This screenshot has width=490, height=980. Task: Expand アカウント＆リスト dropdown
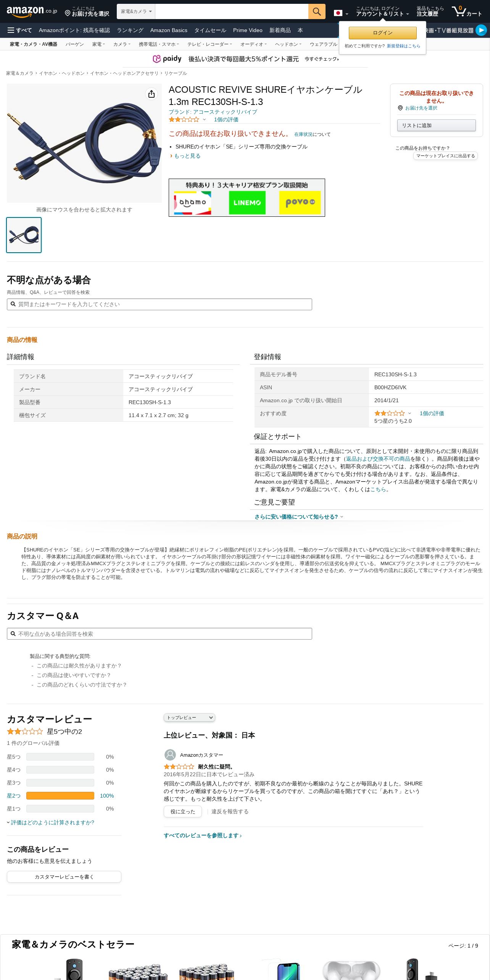coord(382,11)
